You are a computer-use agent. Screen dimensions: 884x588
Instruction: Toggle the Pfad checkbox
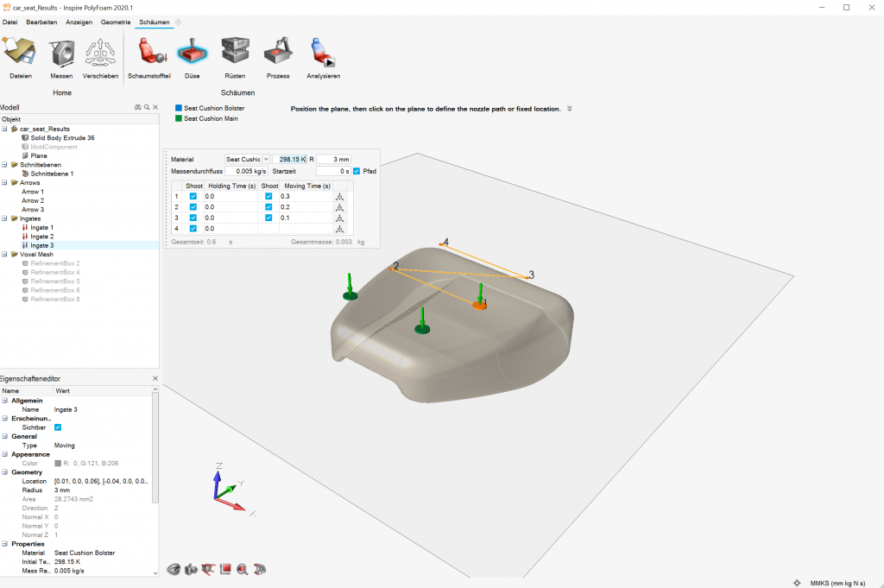point(357,171)
